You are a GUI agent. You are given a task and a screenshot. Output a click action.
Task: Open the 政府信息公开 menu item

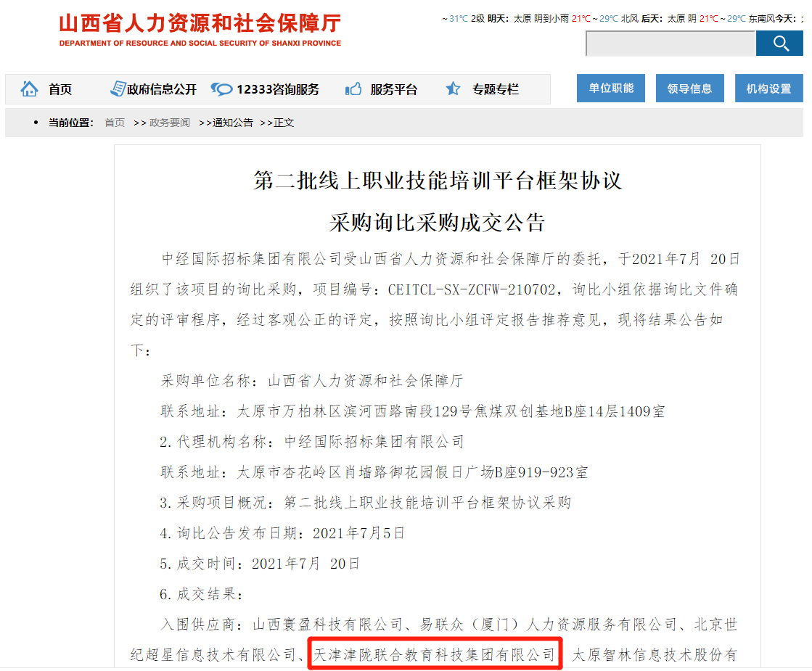pyautogui.click(x=162, y=90)
